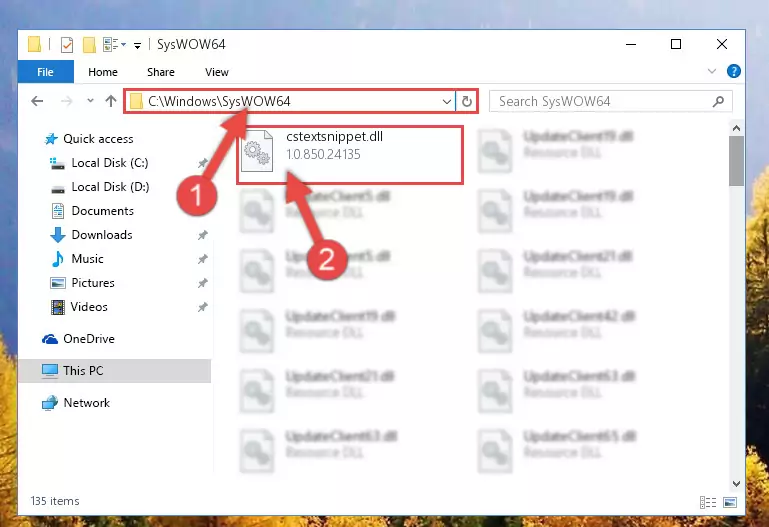The image size is (769, 527).
Task: Close the SysWOW64 window
Action: coord(721,45)
